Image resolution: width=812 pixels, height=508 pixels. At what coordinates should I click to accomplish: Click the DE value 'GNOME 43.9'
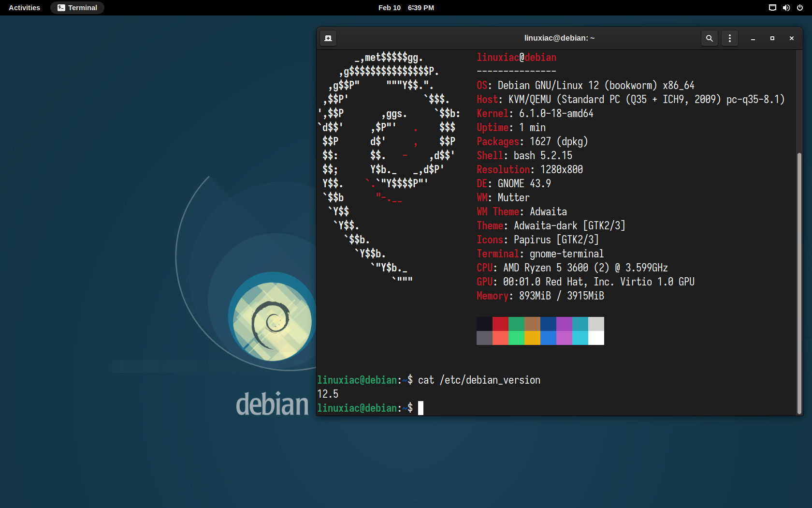(524, 184)
